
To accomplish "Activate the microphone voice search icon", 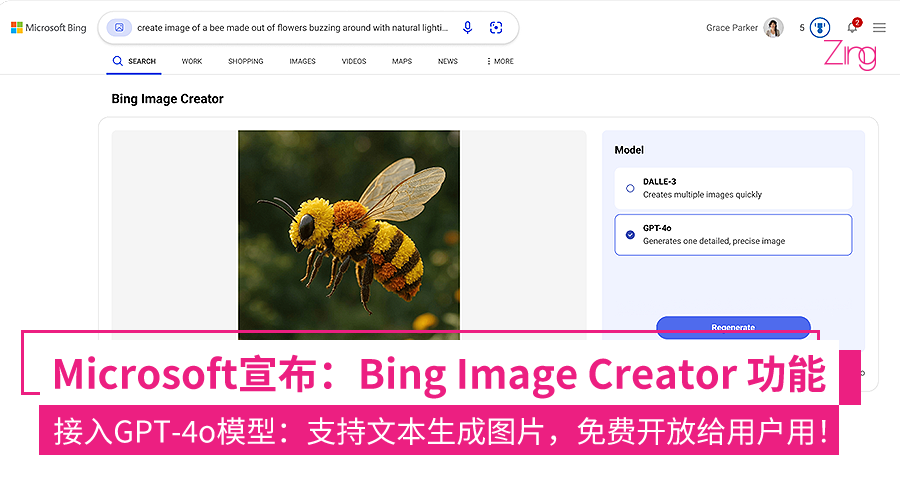I will coord(468,28).
